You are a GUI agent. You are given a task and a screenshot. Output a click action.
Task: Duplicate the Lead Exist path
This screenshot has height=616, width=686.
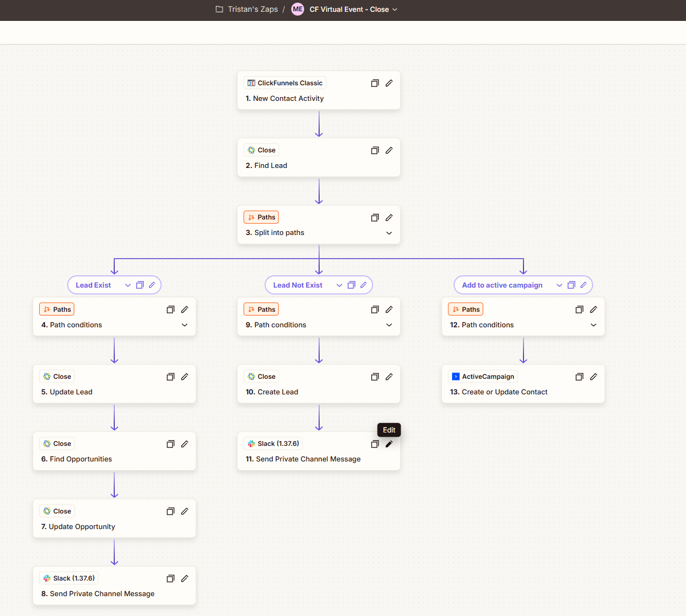140,285
